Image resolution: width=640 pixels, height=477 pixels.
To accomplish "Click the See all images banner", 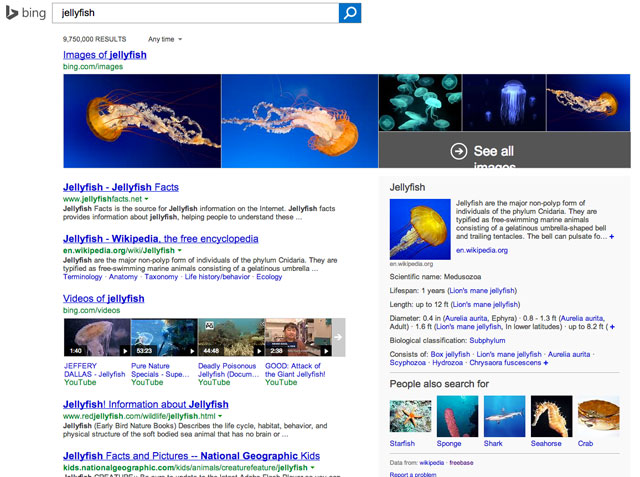I will coord(504,150).
